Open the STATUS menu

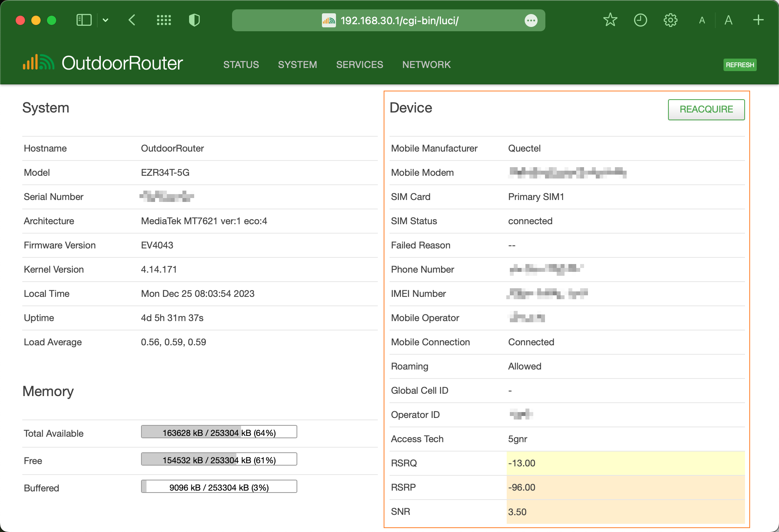pos(241,64)
